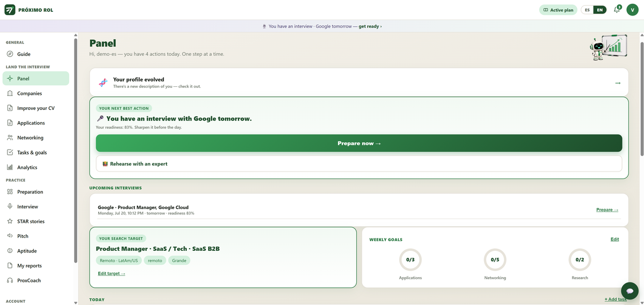
Task: Click the Applications document icon
Action: [x=10, y=123]
